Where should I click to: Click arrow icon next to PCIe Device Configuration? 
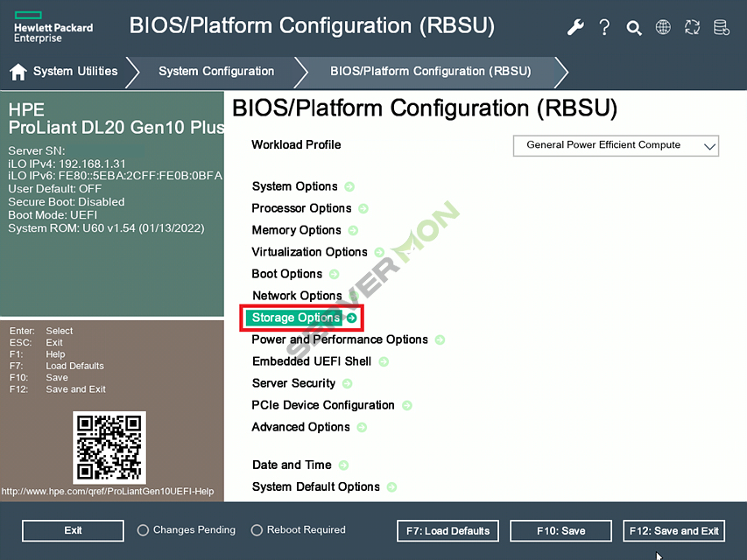(407, 406)
